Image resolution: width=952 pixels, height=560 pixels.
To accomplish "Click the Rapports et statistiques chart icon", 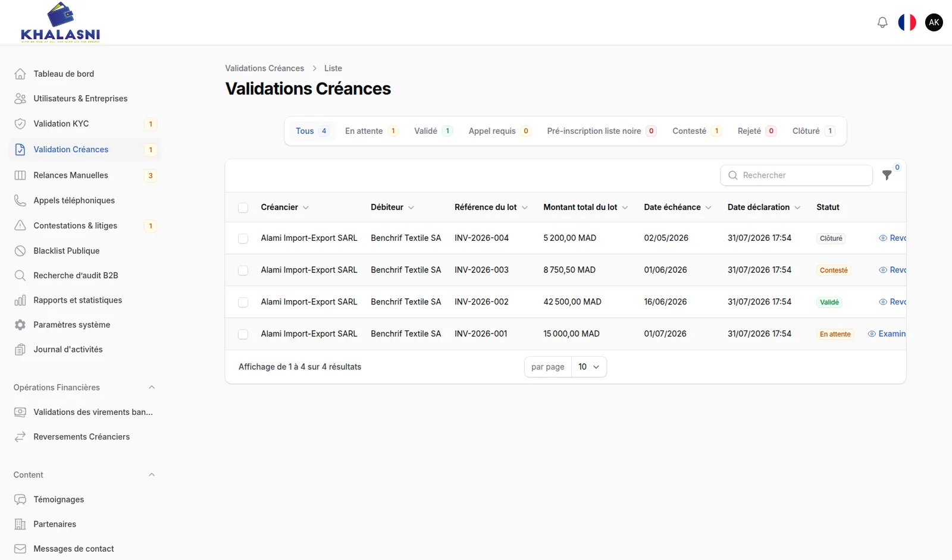I will (x=20, y=300).
